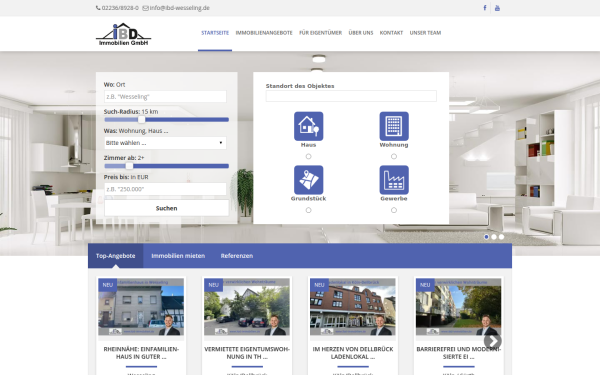Click next arrow on offers carousel

click(492, 340)
